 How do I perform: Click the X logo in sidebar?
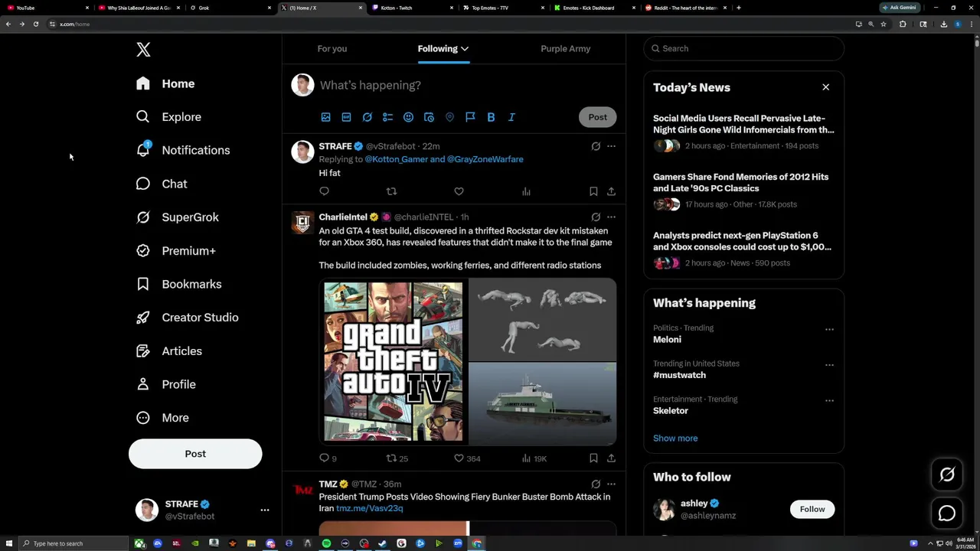coord(143,50)
